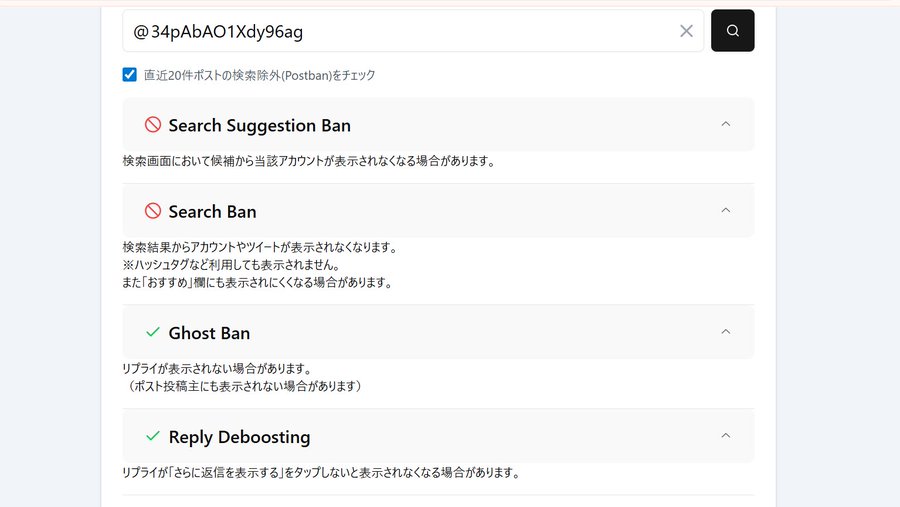This screenshot has width=900, height=507.
Task: Focus the @34pAbAO1Xdy96ag username input field
Action: pos(400,31)
